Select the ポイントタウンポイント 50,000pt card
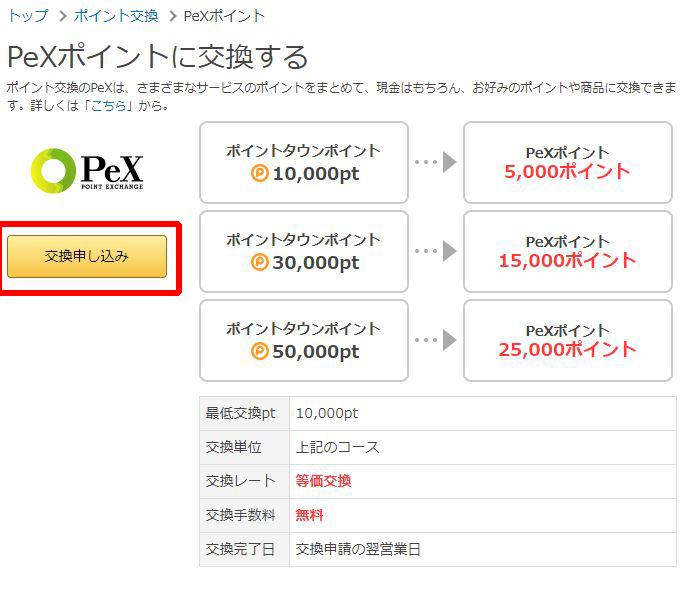The height and width of the screenshot is (595, 693). coord(304,340)
